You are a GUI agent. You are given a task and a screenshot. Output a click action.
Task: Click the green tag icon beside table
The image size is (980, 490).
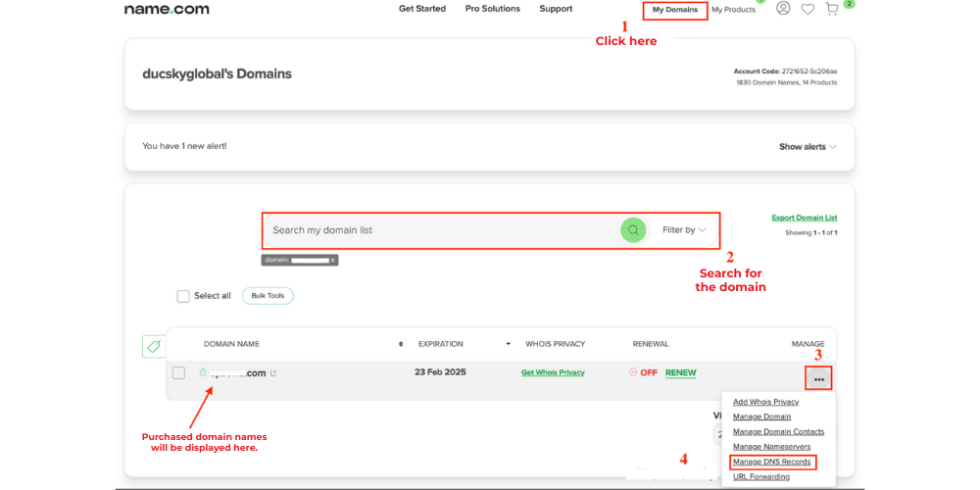(154, 346)
